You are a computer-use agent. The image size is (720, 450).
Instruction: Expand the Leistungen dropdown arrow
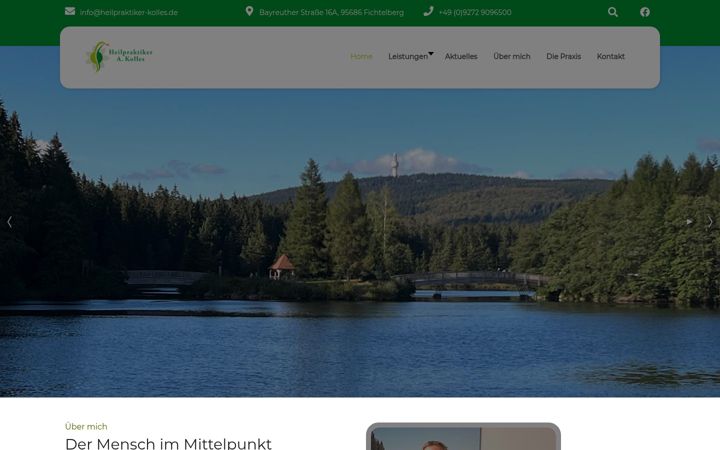click(x=431, y=54)
